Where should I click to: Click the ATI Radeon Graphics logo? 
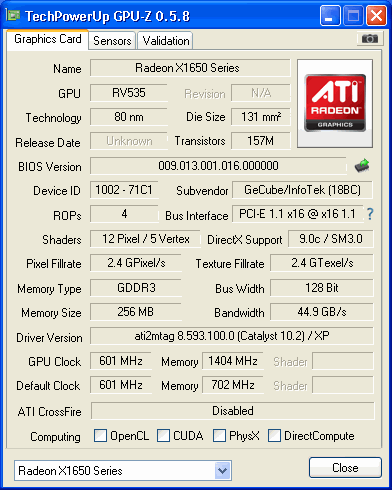pyautogui.click(x=335, y=103)
